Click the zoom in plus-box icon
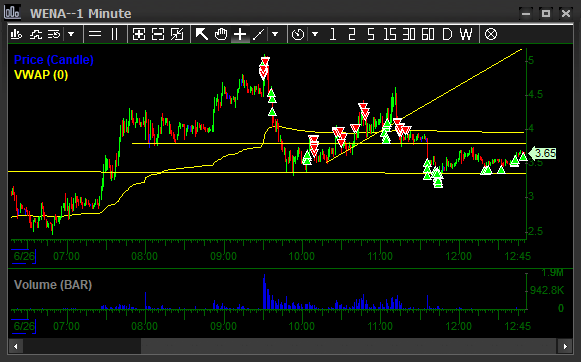Image resolution: width=581 pixels, height=362 pixels. [x=139, y=34]
